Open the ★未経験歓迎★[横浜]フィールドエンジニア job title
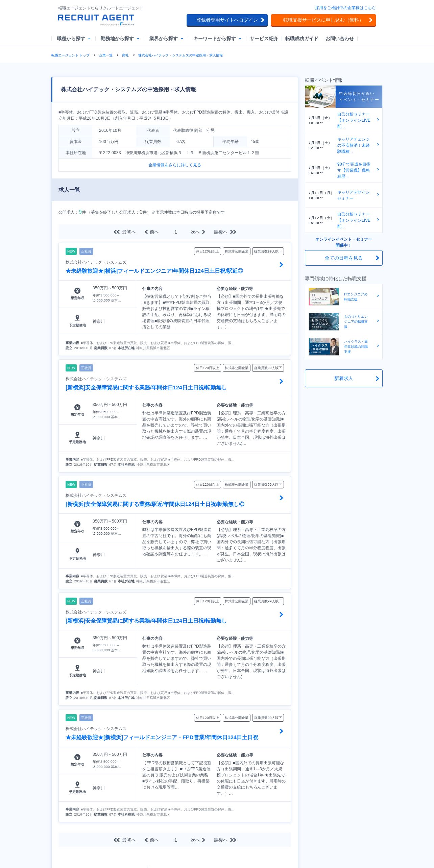Viewport: 434px width, 868px height. [x=154, y=271]
